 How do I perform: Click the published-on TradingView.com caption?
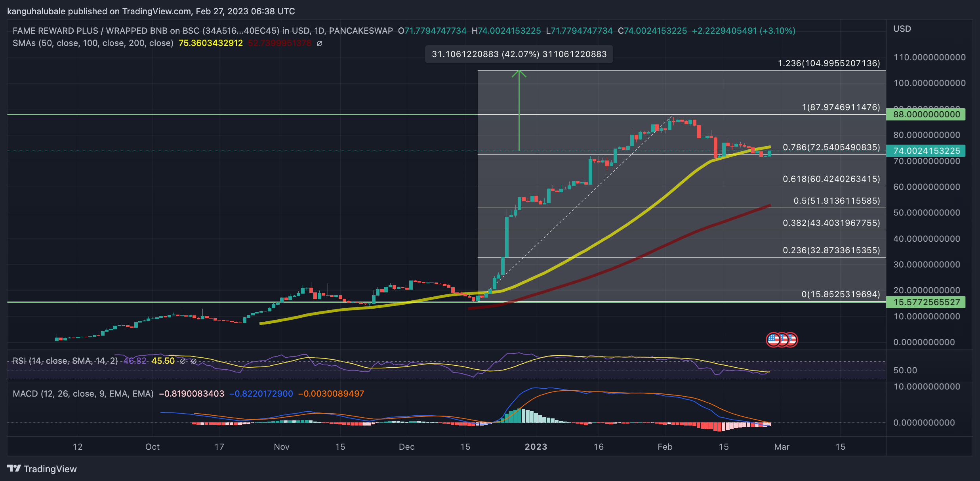point(151,11)
